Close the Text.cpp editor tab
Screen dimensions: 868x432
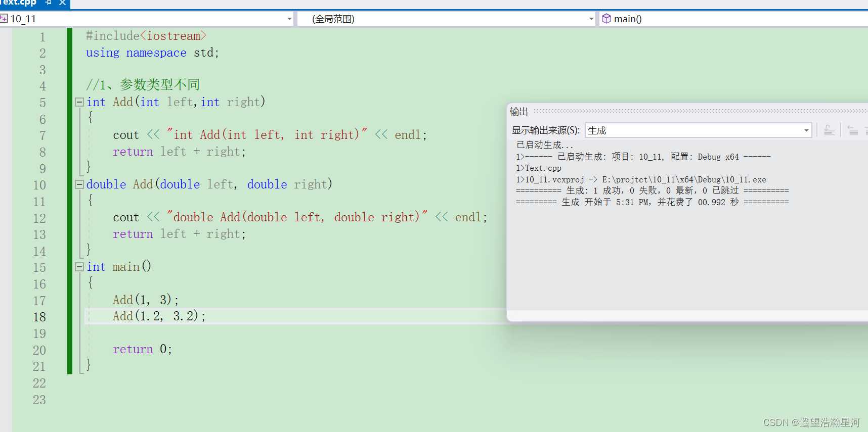[x=63, y=3]
